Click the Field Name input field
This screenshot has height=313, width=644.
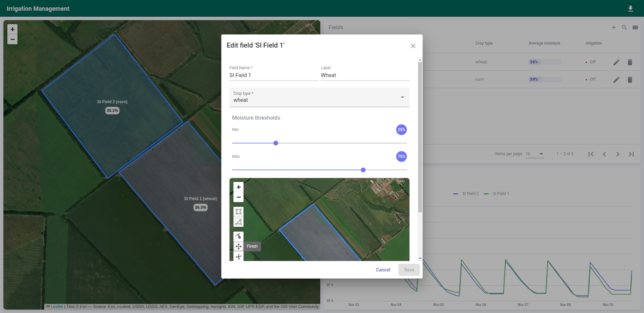tap(273, 75)
